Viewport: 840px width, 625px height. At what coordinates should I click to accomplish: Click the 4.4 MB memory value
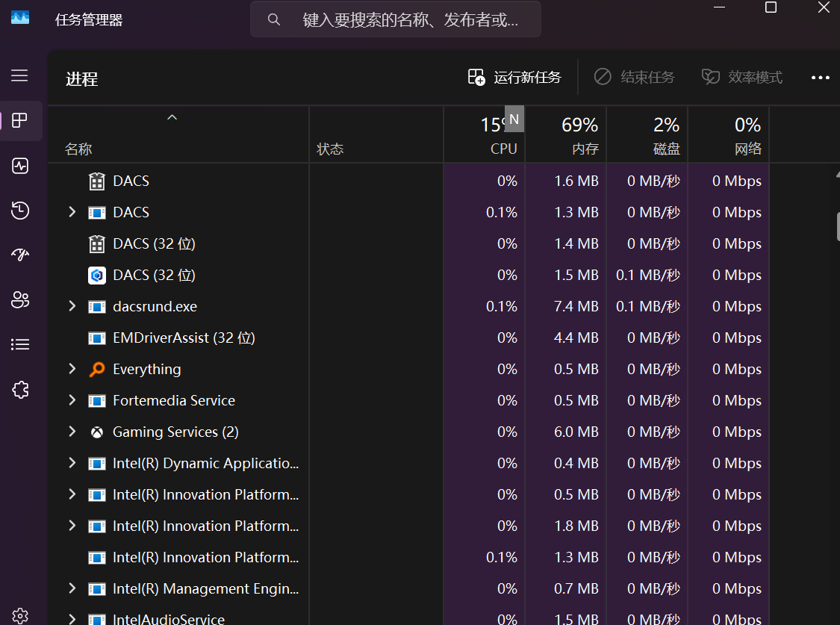pyautogui.click(x=576, y=338)
